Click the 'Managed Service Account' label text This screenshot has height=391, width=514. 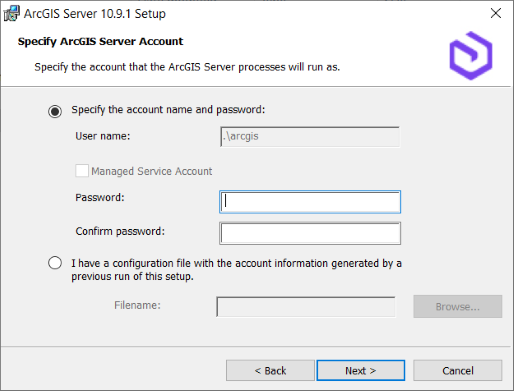pyautogui.click(x=152, y=171)
